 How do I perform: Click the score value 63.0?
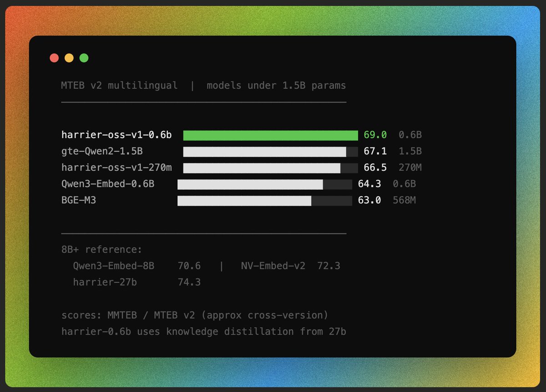[369, 200]
